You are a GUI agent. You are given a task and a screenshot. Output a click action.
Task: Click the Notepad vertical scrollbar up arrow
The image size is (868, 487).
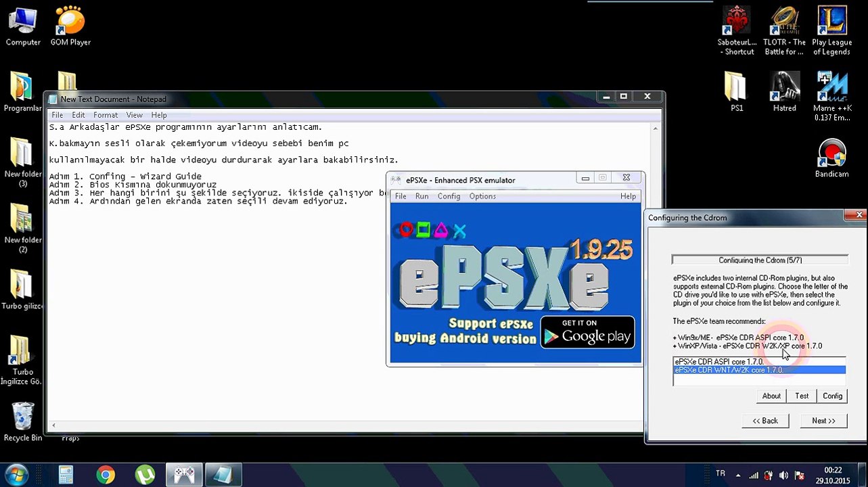[x=655, y=127]
